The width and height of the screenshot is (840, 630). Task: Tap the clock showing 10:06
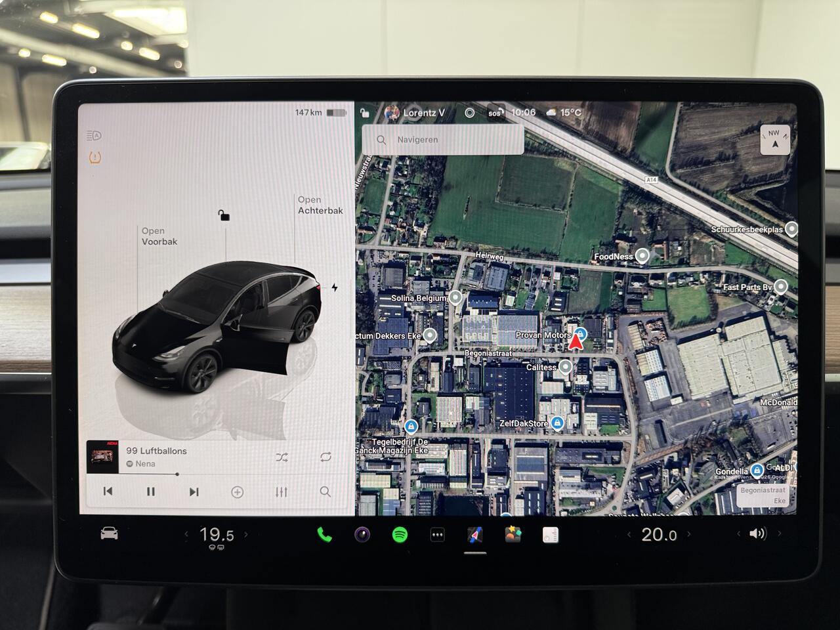pos(523,112)
